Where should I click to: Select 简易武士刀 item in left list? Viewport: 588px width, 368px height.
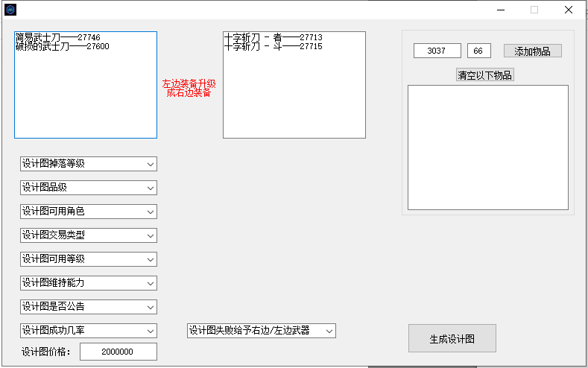[57, 37]
